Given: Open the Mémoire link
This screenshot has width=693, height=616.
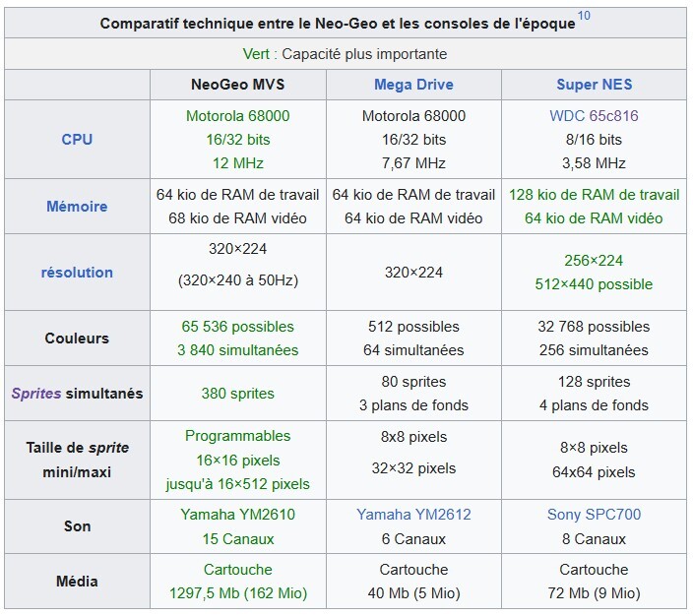Looking at the screenshot, I should click(x=77, y=206).
